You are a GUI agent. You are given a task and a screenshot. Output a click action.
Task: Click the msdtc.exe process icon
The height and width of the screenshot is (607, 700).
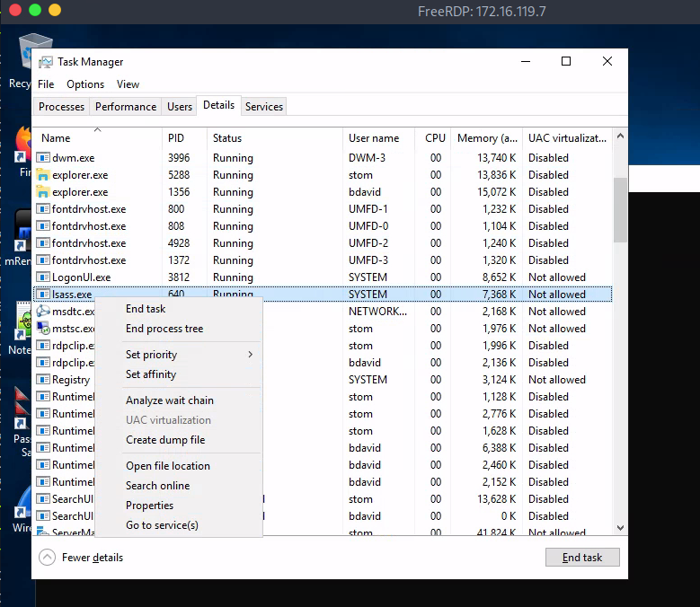pos(43,312)
